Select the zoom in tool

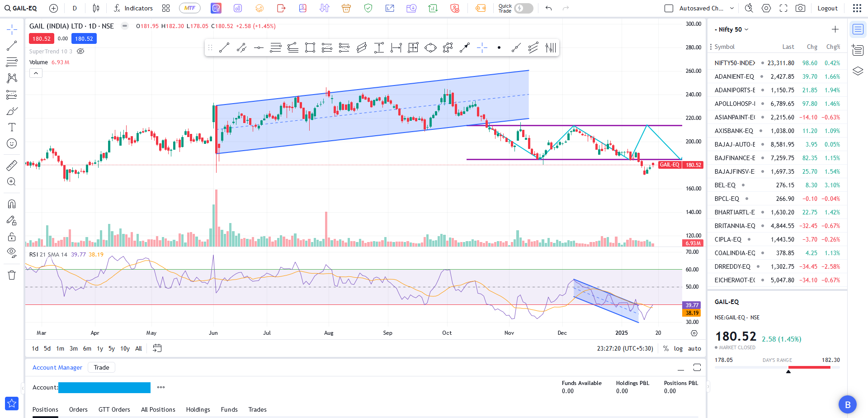click(12, 181)
